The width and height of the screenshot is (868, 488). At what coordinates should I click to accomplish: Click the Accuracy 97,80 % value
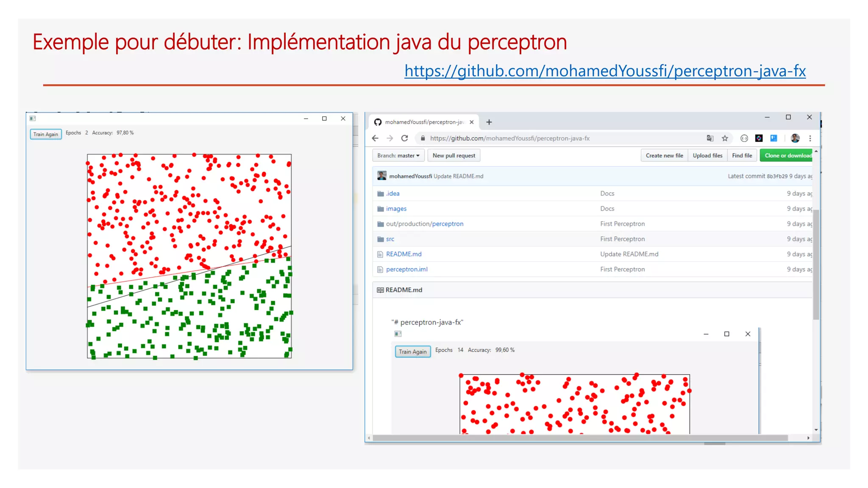tap(125, 133)
